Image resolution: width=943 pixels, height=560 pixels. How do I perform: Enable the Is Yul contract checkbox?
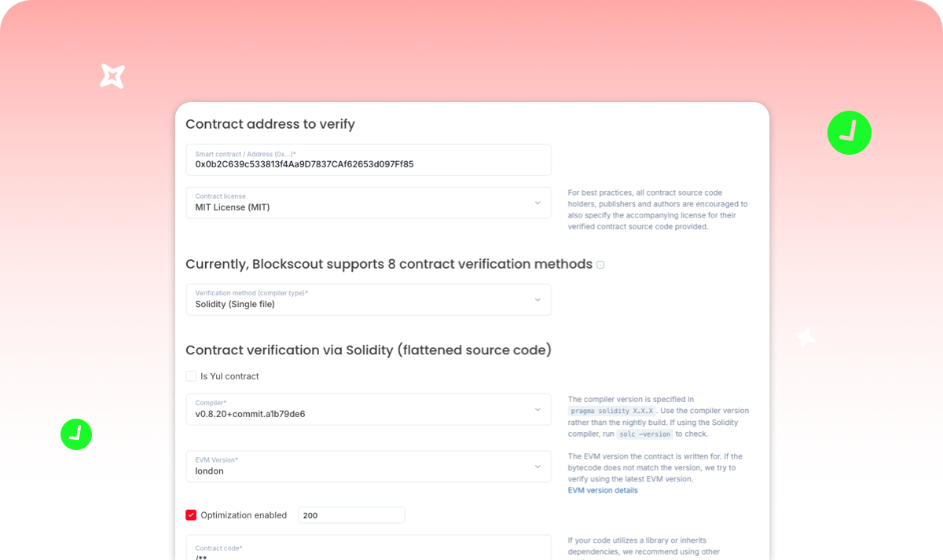191,376
